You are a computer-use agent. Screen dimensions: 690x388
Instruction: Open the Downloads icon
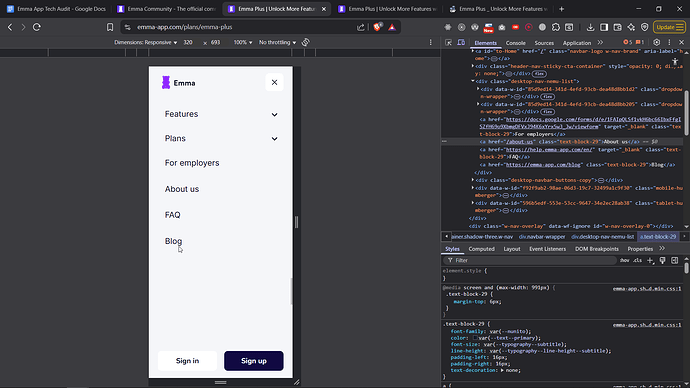click(x=591, y=27)
